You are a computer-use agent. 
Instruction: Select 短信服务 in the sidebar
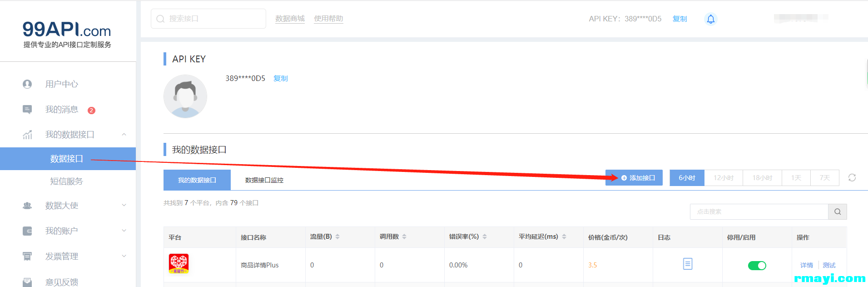pos(68,181)
